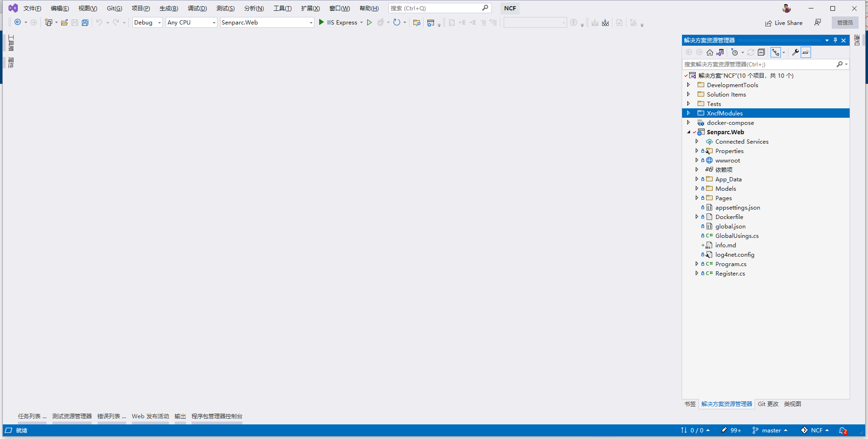
Task: Expand the wwwroot folder
Action: pos(697,160)
